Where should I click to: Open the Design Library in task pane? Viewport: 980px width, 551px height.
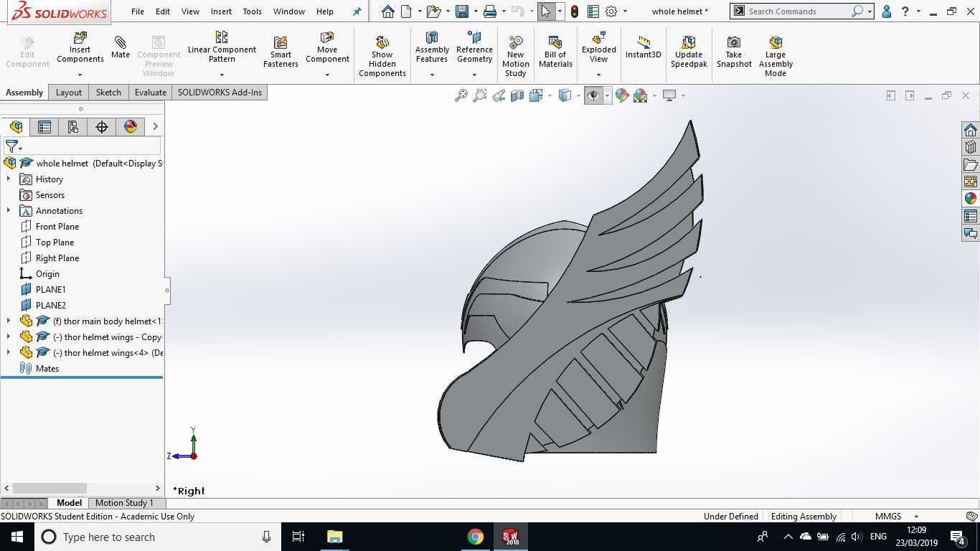pyautogui.click(x=971, y=147)
